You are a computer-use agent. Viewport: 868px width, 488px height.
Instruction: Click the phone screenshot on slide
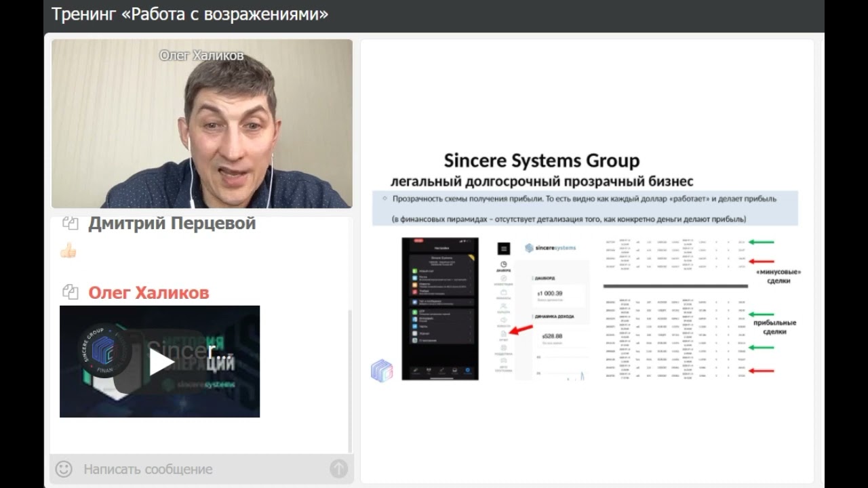coord(440,308)
